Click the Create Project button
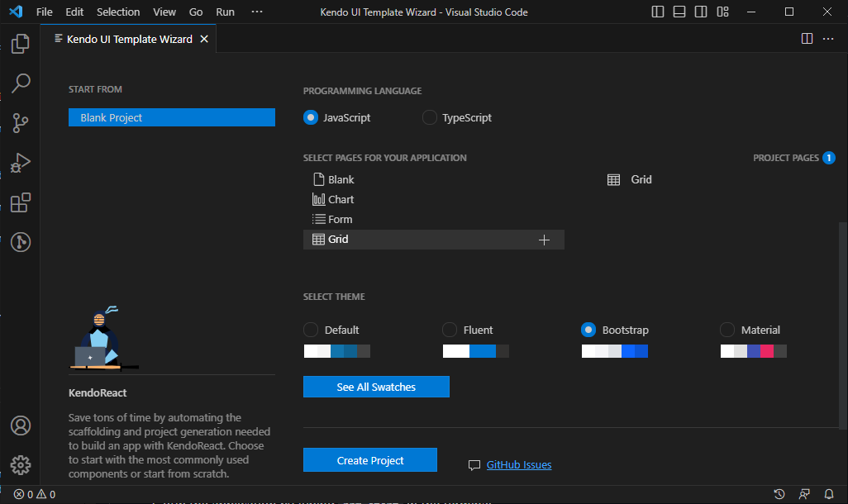This screenshot has width=848, height=504. tap(369, 459)
